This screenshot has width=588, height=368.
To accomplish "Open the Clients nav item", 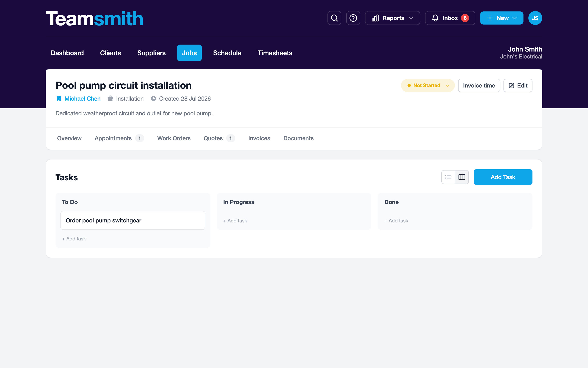I will [x=110, y=53].
